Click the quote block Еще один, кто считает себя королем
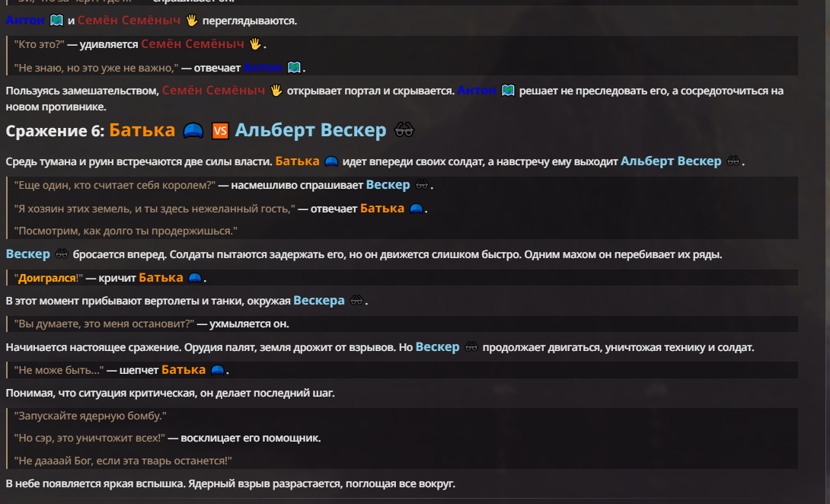Image resolution: width=830 pixels, height=504 pixels. click(x=401, y=185)
